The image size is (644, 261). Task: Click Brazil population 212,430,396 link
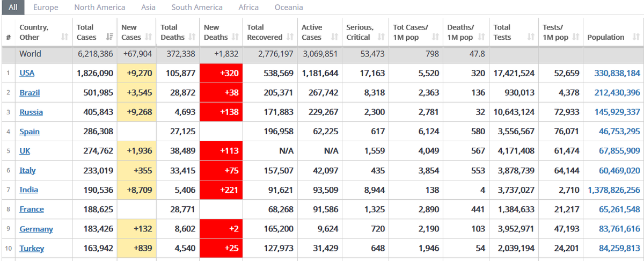pos(617,92)
